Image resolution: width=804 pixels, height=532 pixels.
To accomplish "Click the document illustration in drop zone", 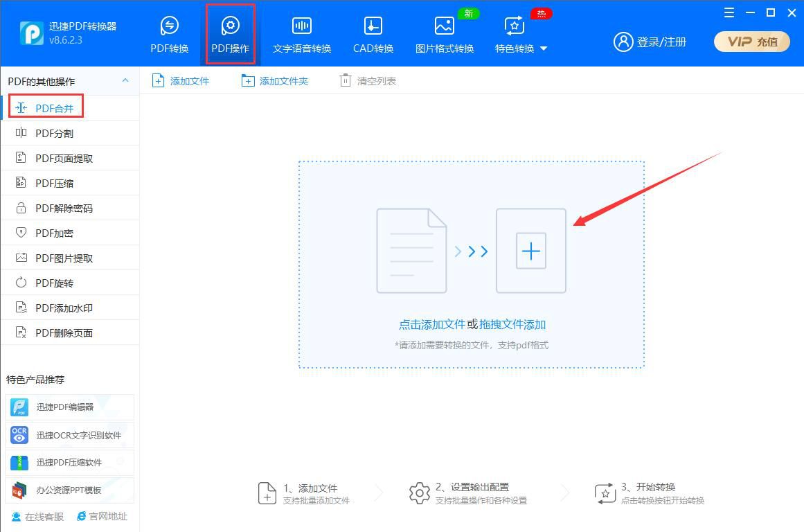I will point(411,251).
